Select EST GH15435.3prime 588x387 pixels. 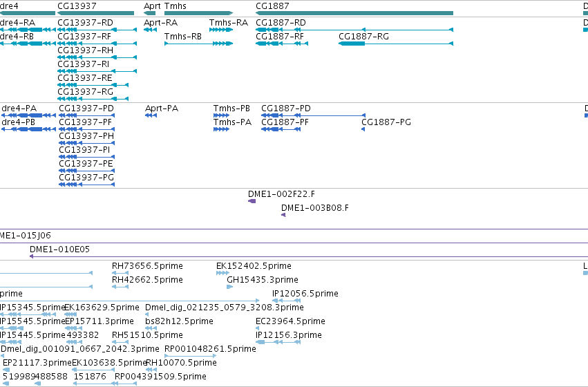230,287
